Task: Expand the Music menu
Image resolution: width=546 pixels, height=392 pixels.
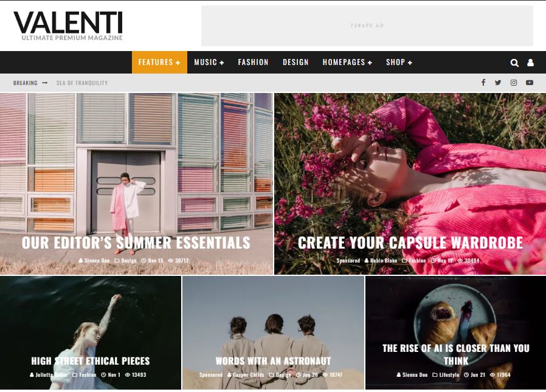Action: click(x=209, y=63)
